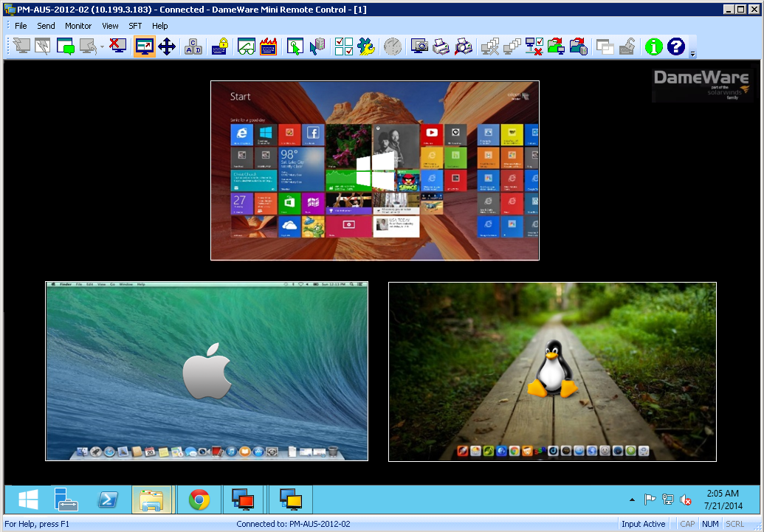
Task: Click the four-way blue arrows icon
Action: [x=167, y=46]
